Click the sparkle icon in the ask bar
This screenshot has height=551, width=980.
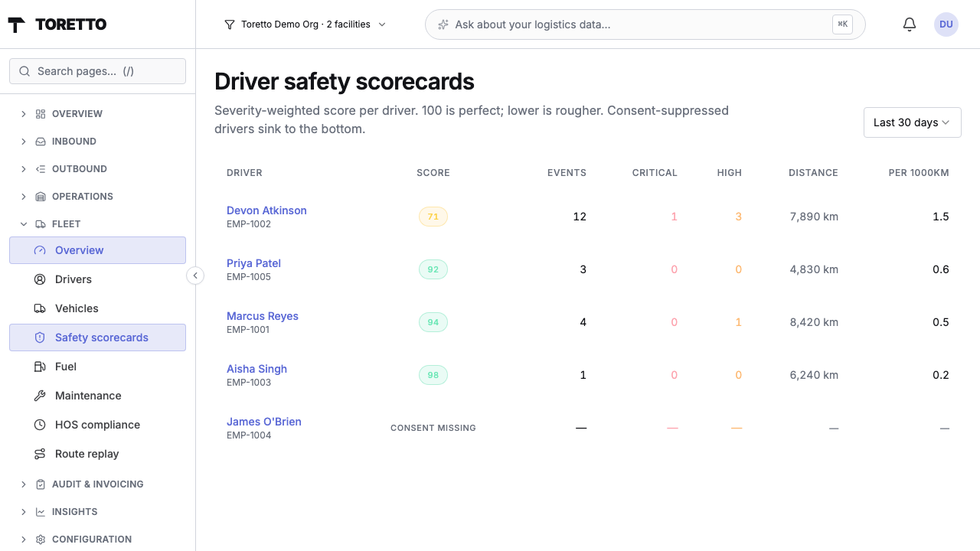443,24
